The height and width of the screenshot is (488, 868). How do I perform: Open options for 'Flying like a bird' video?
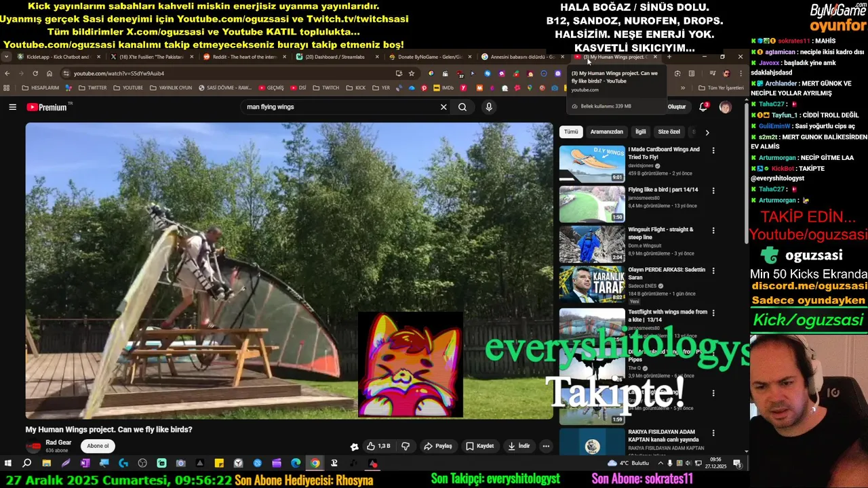[x=713, y=191]
